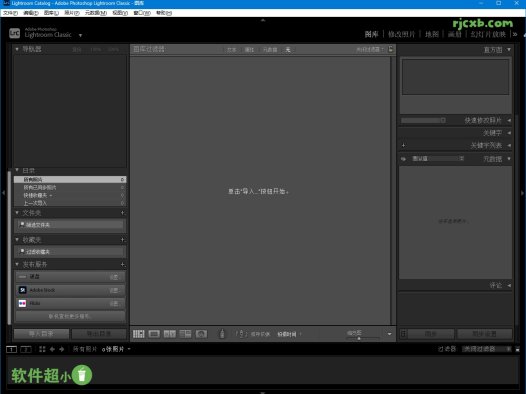Hide the right panel group using the edge arrow
The width and height of the screenshot is (526, 394).
coord(522,193)
